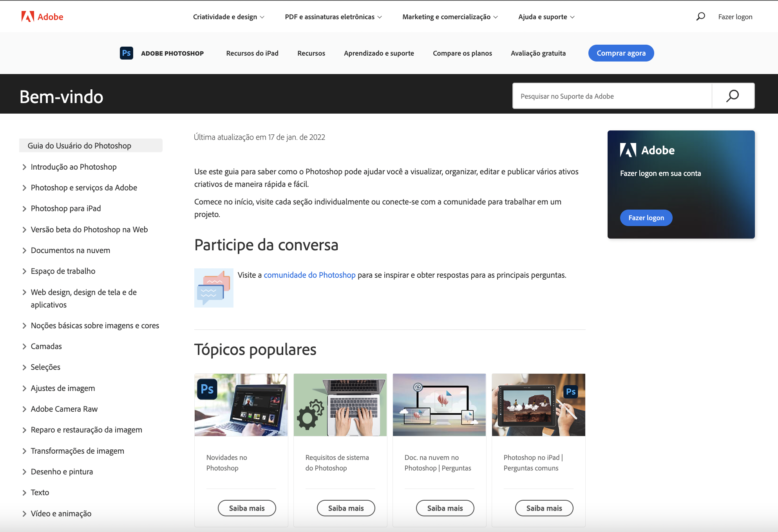This screenshot has width=778, height=532.
Task: Click Saiba mais under Novidades no Photoshop
Action: 247,508
